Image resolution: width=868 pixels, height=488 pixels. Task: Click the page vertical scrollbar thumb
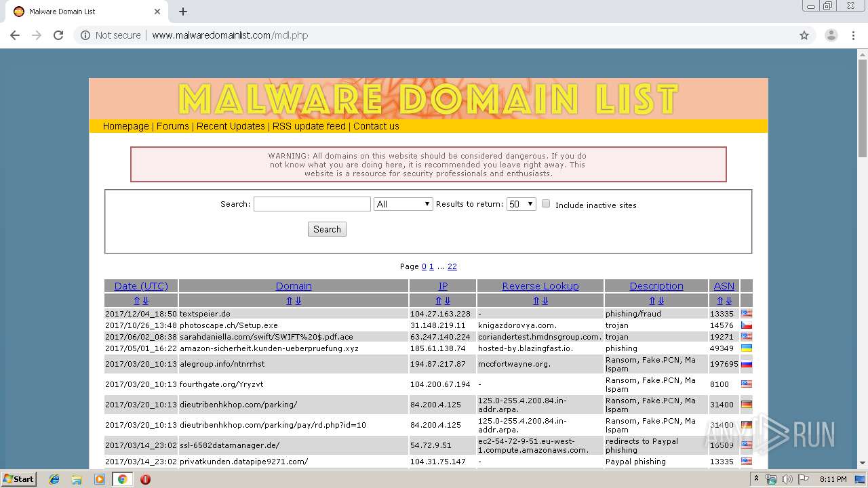pos(863,108)
